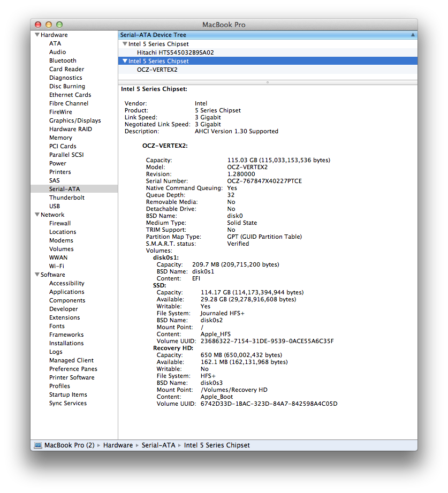Select Audio in the Hardware list

coord(57,52)
